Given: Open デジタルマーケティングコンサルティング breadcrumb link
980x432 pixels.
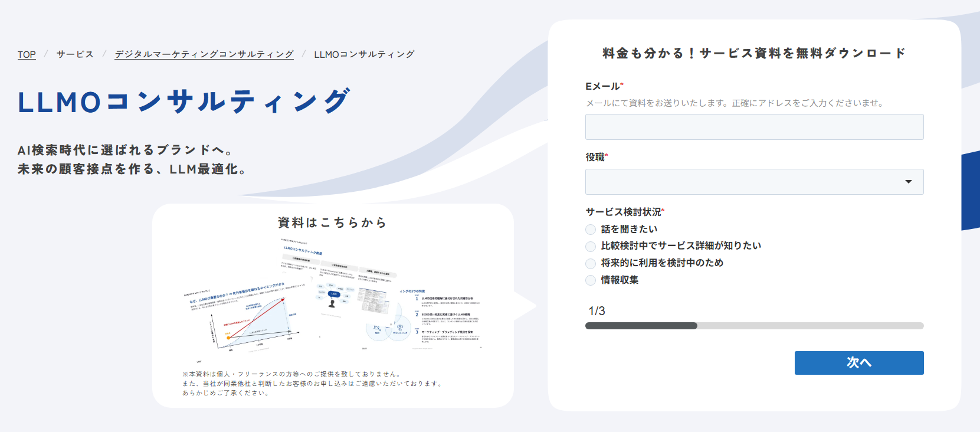Looking at the screenshot, I should coord(204,54).
